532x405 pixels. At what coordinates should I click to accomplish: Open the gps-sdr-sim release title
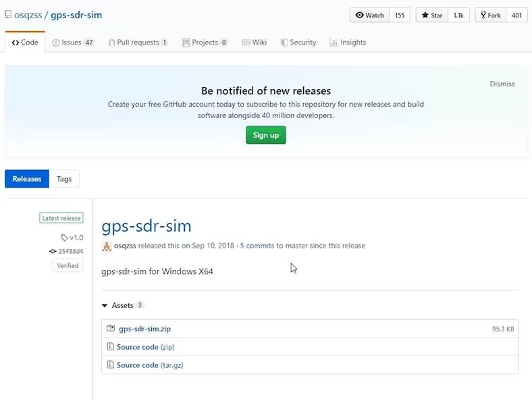point(147,226)
